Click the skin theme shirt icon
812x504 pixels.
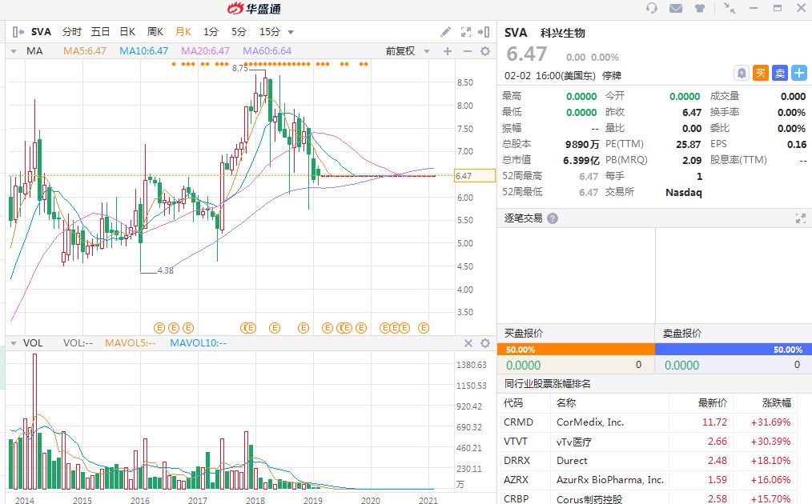point(700,9)
